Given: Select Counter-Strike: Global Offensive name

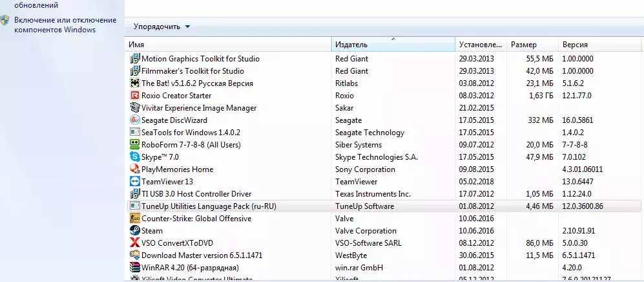Looking at the screenshot, I should [196, 218].
